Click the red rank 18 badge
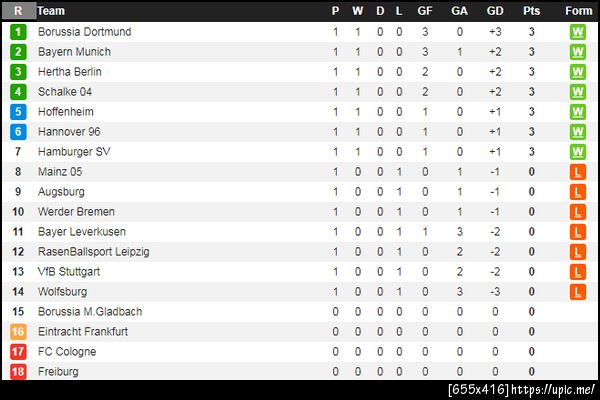The height and width of the screenshot is (400, 600). (x=18, y=372)
